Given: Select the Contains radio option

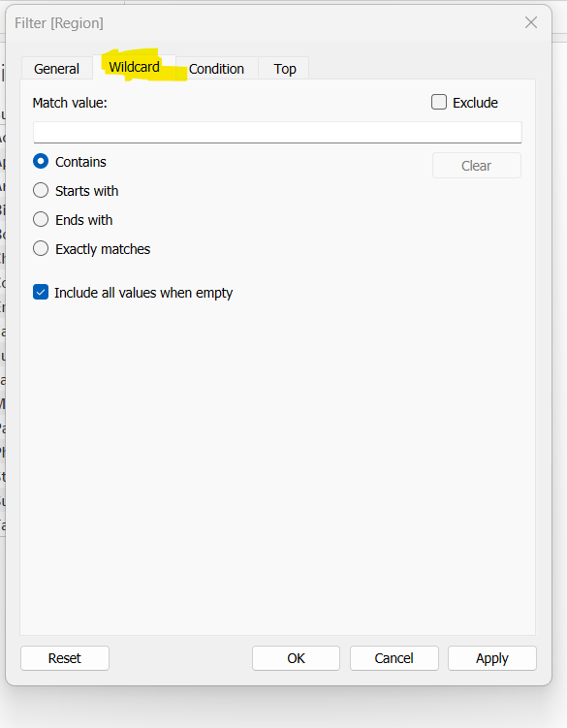Looking at the screenshot, I should pyautogui.click(x=41, y=162).
